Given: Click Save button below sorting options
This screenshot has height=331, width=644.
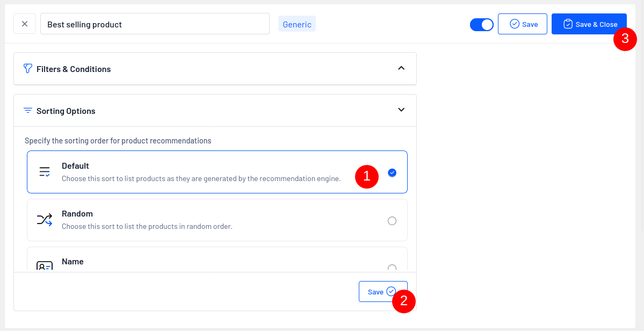Looking at the screenshot, I should [382, 292].
